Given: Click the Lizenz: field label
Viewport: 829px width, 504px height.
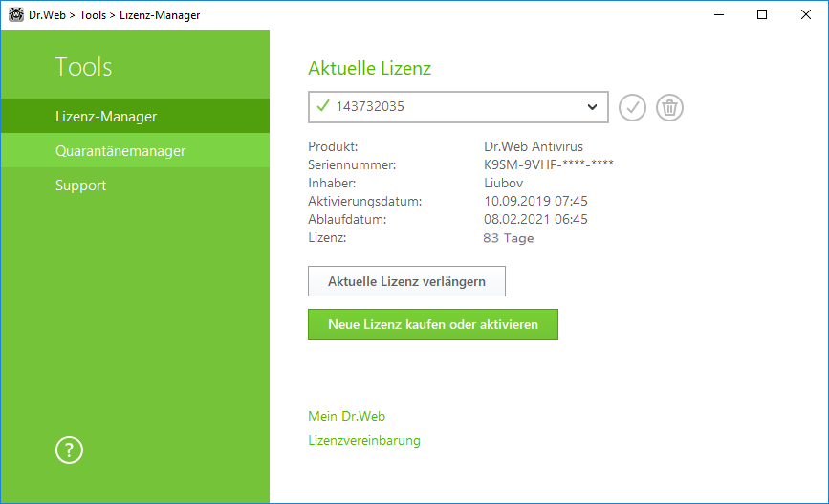Looking at the screenshot, I should (327, 237).
